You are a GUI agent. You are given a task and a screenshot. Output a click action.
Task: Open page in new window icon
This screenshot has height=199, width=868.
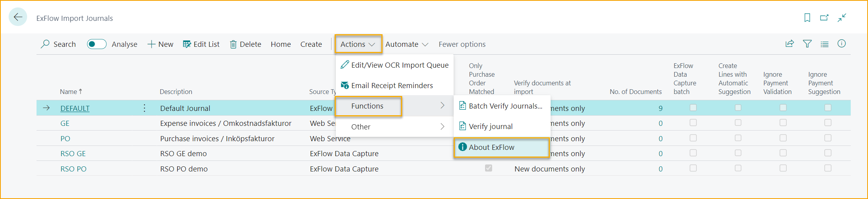[x=824, y=18]
